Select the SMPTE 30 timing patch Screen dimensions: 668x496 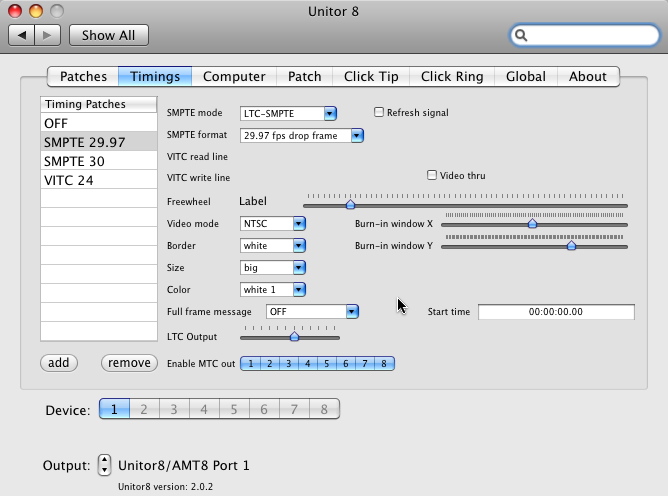click(99, 161)
